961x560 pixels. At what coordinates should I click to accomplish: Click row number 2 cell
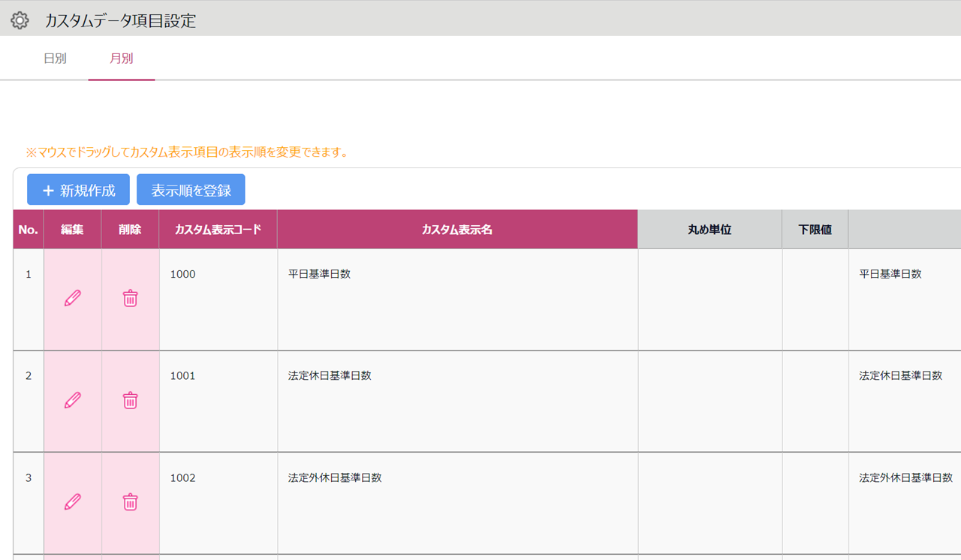click(x=29, y=402)
